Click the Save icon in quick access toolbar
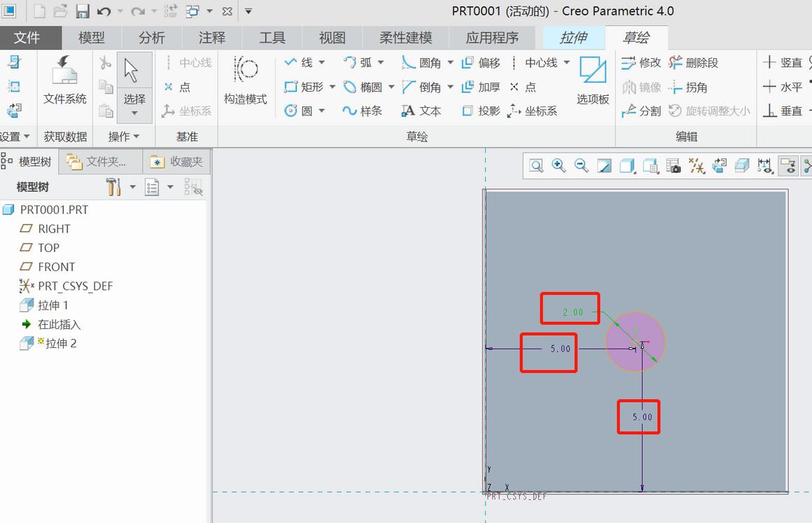This screenshot has width=812, height=523. [x=83, y=11]
